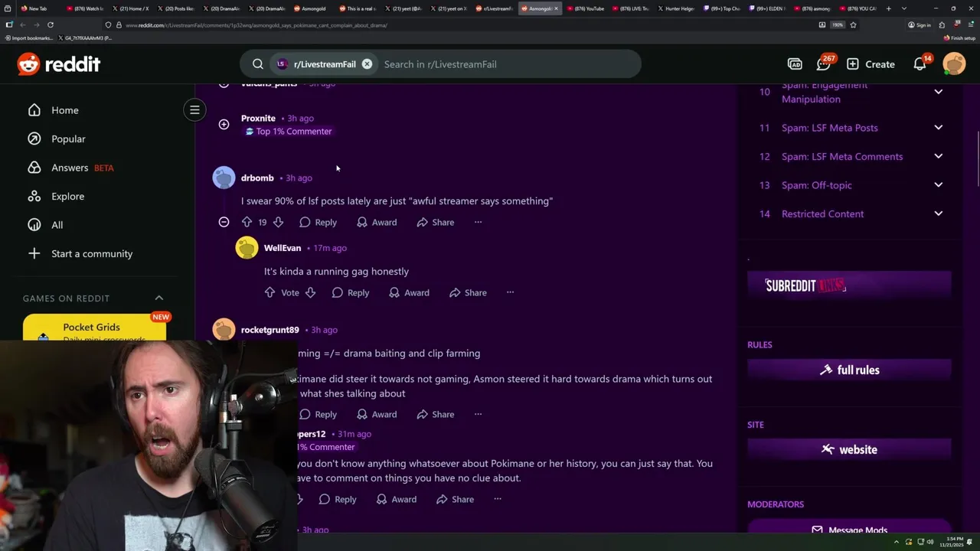This screenshot has height=551, width=980.
Task: Focus the Search in r/LivestreamFail field
Action: pos(505,64)
